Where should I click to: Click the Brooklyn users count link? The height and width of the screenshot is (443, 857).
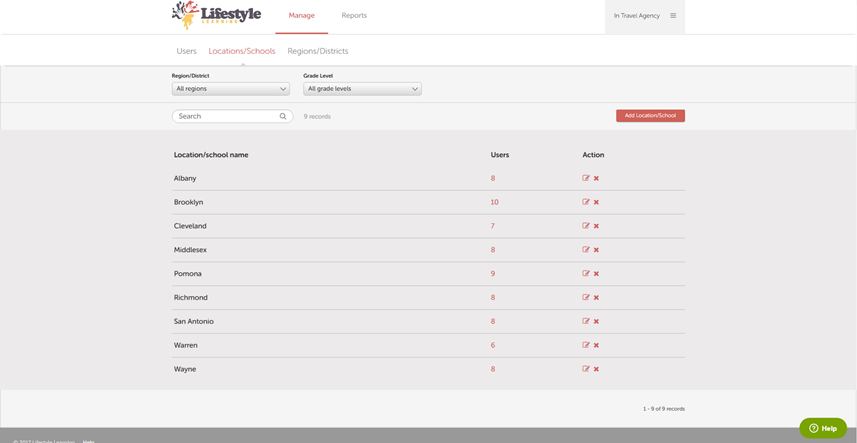click(x=494, y=202)
